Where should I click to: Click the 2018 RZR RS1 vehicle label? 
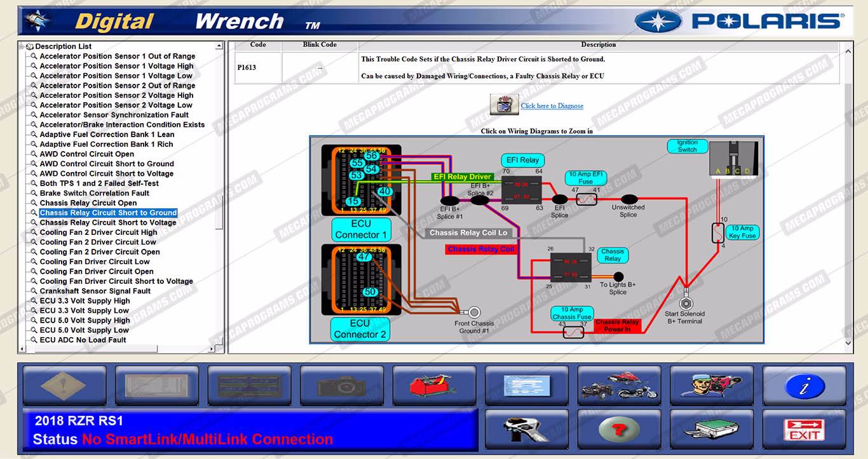(x=79, y=421)
